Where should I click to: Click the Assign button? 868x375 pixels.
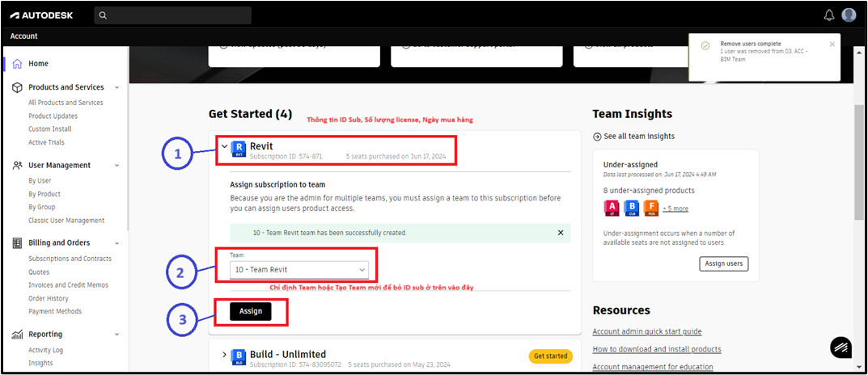pyautogui.click(x=251, y=311)
